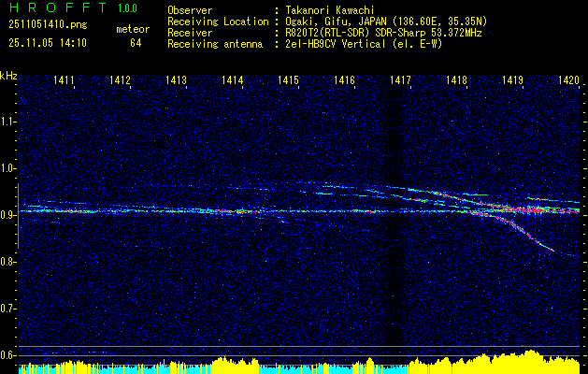The image size is (588, 374).
Task: Click the kHz axis unit label
Action: click(8, 76)
